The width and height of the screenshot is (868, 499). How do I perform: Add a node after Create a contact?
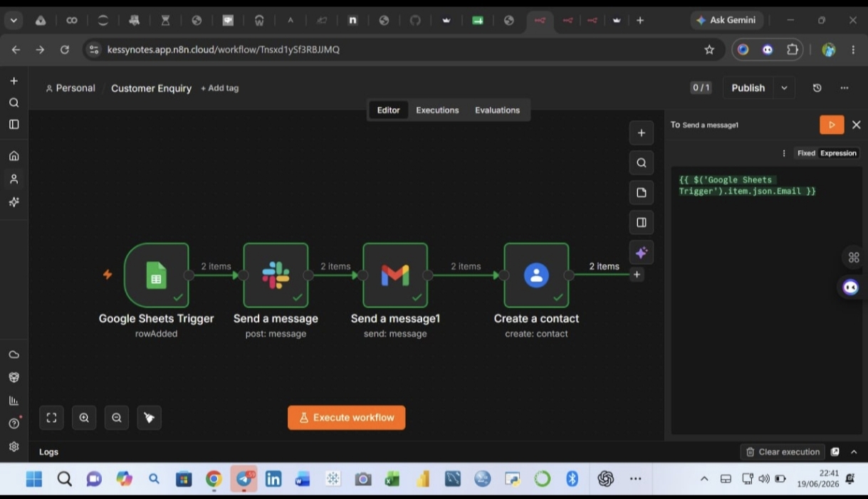coord(637,275)
